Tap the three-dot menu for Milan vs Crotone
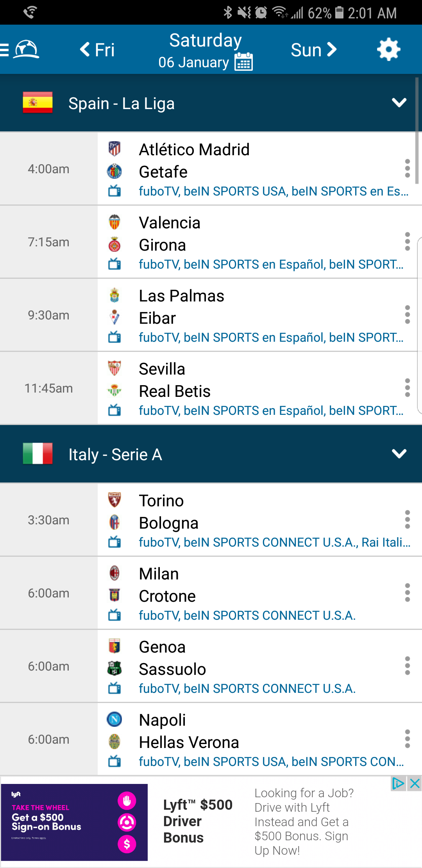 pos(407,593)
